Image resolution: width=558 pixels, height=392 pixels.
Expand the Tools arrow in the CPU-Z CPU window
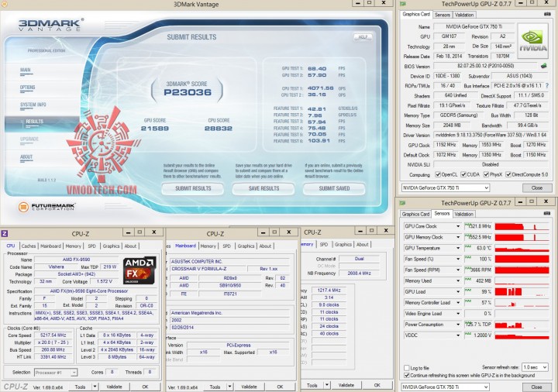95,387
